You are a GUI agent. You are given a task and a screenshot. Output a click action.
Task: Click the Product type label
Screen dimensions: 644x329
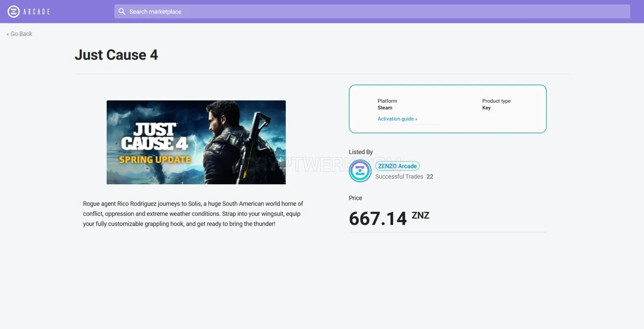point(496,101)
